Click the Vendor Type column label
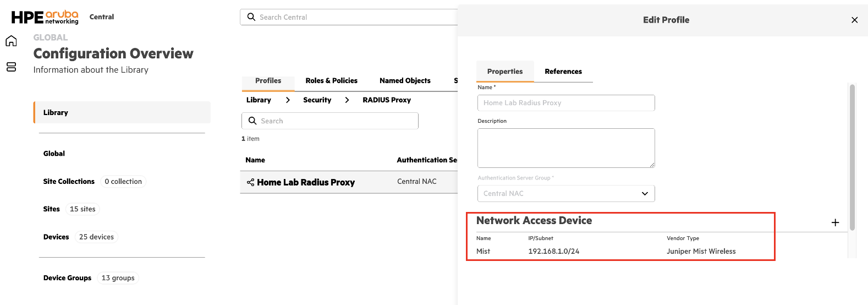868x305 pixels. click(683, 238)
